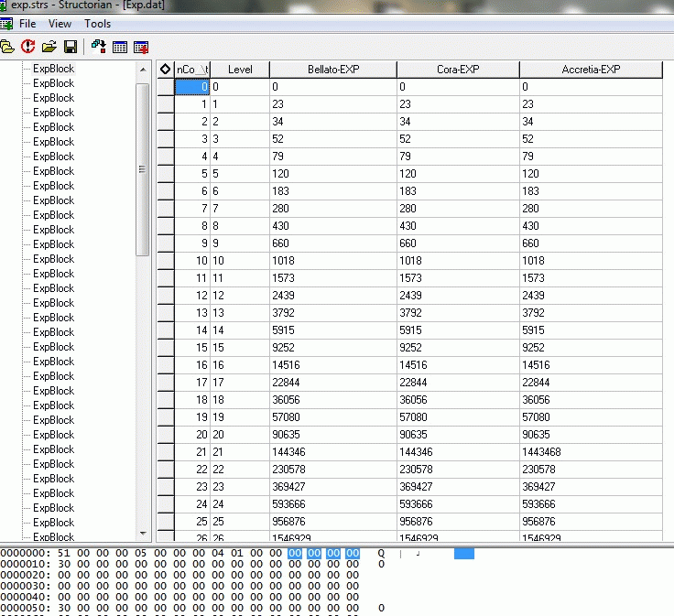
Task: Click the table with red plus icon
Action: (141, 47)
